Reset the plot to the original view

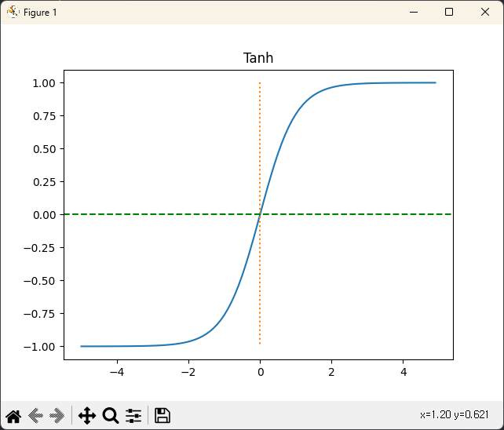tap(13, 416)
